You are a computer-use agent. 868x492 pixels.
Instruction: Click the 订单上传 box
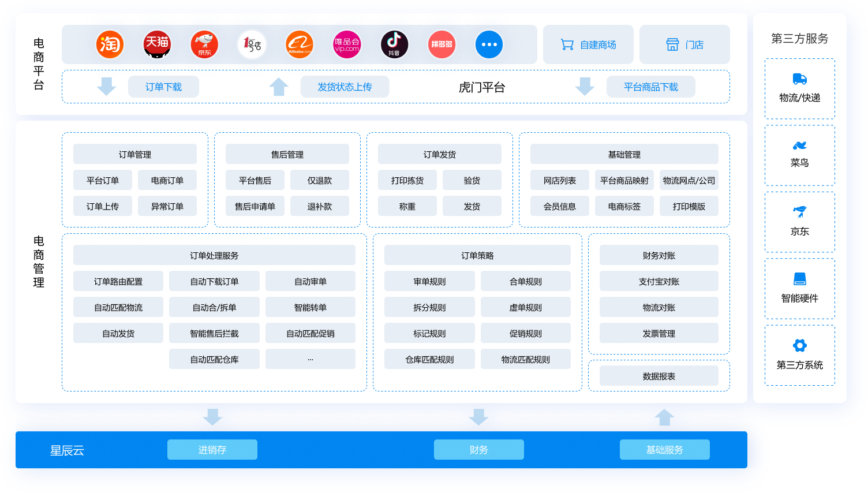[102, 206]
